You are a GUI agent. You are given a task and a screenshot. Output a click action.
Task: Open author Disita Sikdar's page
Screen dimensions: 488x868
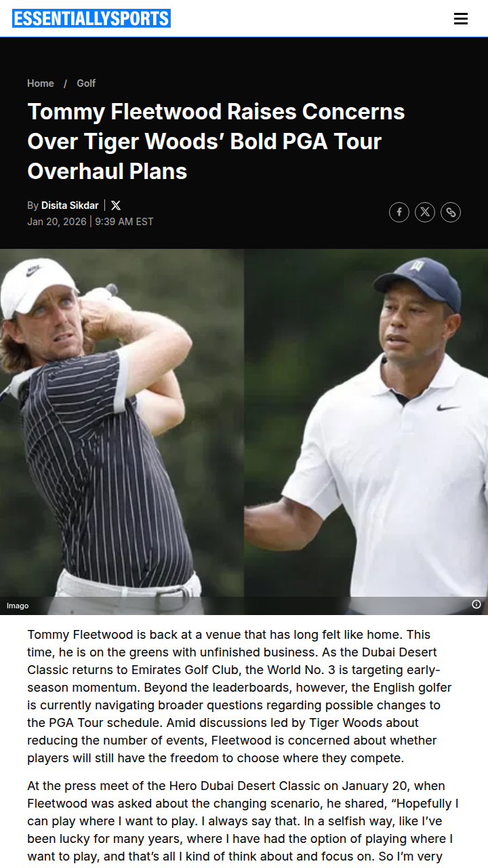[70, 205]
